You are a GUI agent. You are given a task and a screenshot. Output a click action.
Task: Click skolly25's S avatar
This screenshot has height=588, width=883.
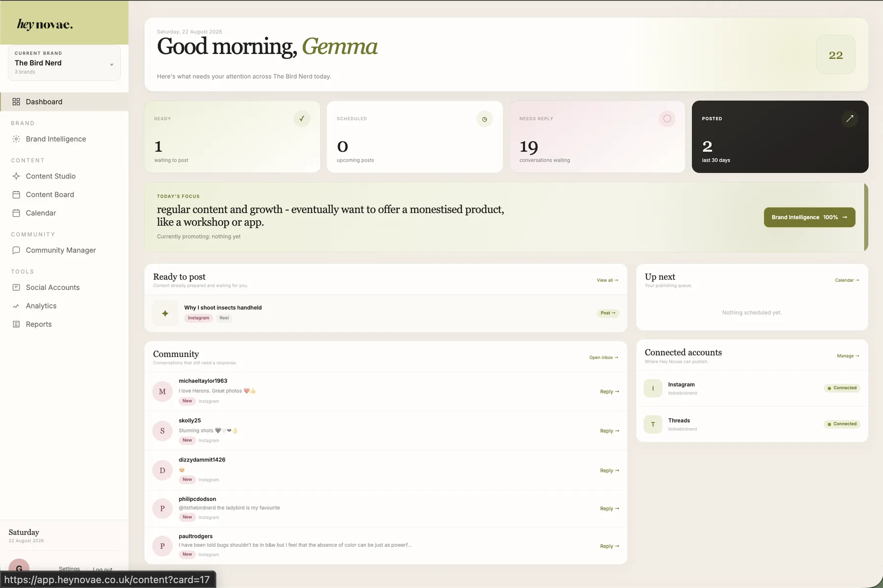(162, 431)
